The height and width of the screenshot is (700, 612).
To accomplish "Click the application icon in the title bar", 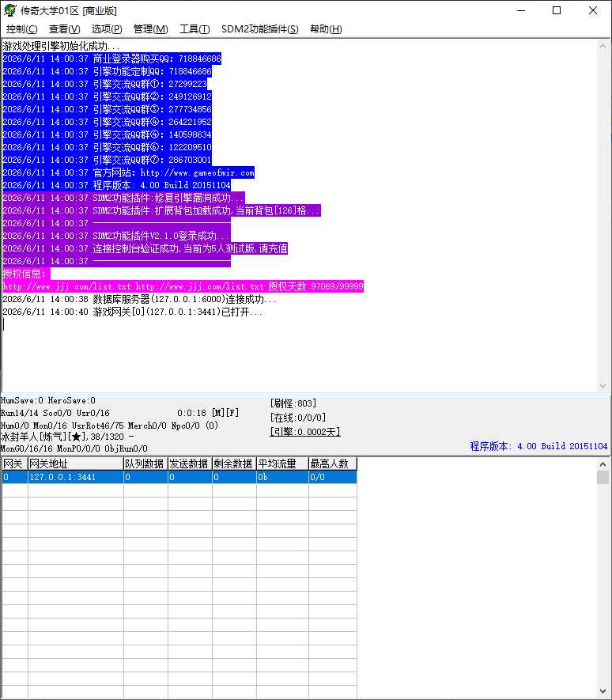I will (x=9, y=10).
